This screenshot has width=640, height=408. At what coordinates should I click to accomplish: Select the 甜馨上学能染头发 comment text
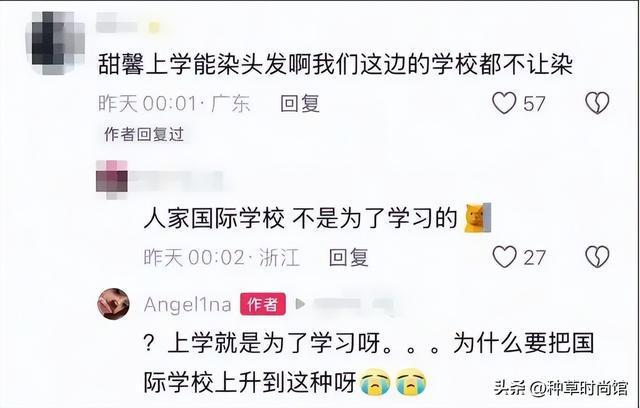pyautogui.click(x=336, y=64)
